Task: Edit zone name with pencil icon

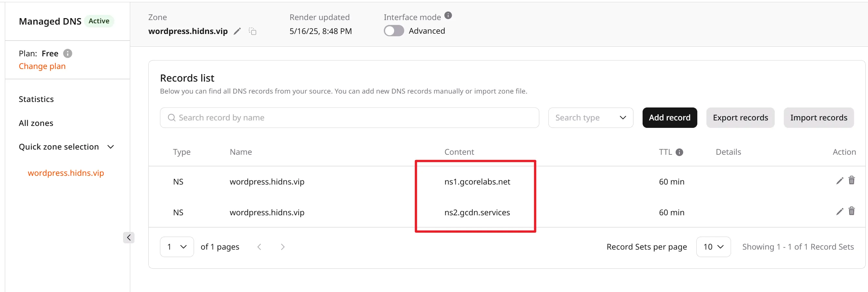Action: (237, 31)
